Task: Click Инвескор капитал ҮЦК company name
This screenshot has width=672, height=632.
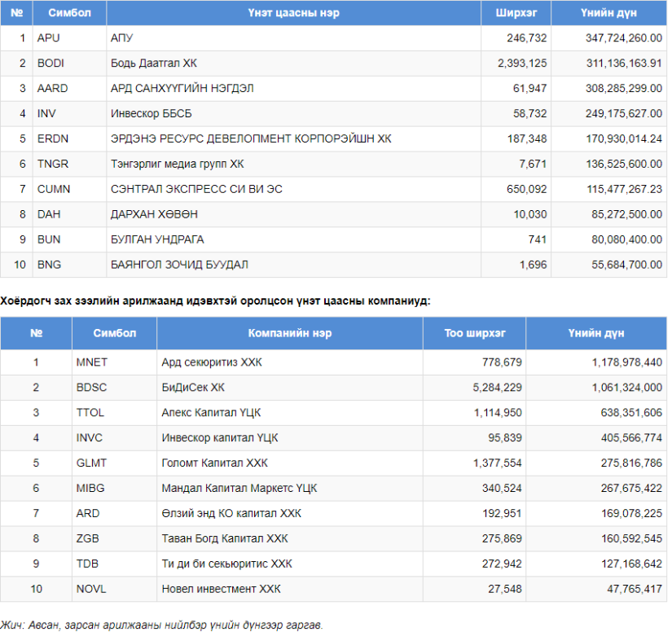Action: [220, 438]
